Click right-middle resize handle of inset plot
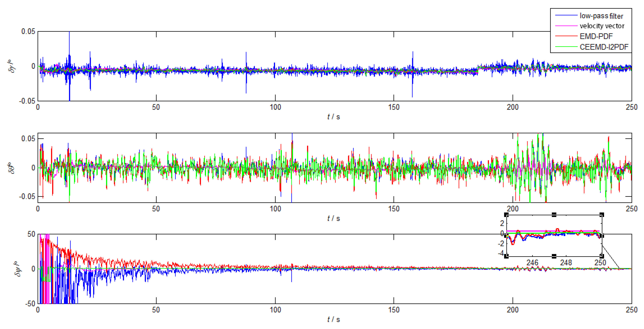Image resolution: width=644 pixels, height=329 pixels. pyautogui.click(x=602, y=235)
